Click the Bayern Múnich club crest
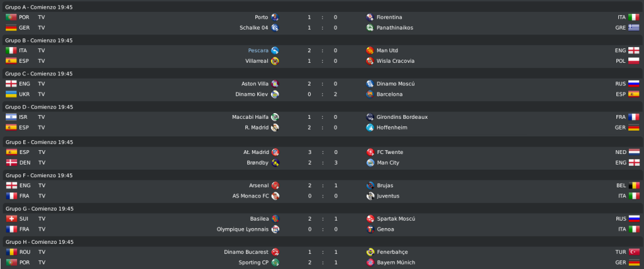Image resolution: width=644 pixels, height=269 pixels. pos(370,263)
